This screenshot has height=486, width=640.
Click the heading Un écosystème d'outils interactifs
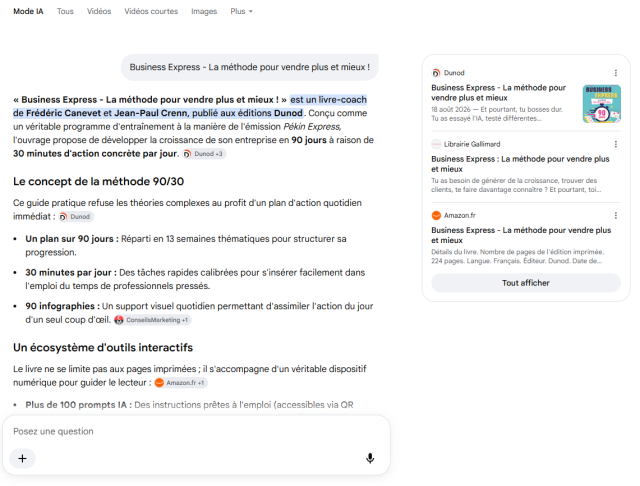103,348
